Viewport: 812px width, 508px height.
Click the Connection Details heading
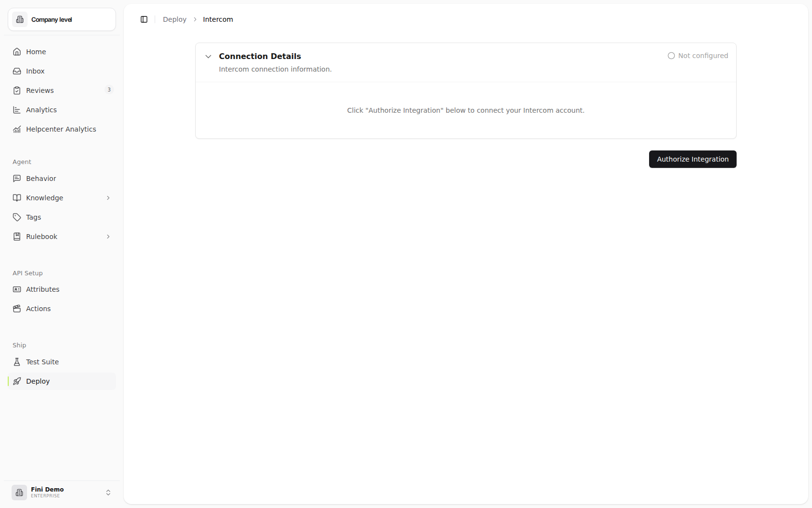[x=260, y=56]
